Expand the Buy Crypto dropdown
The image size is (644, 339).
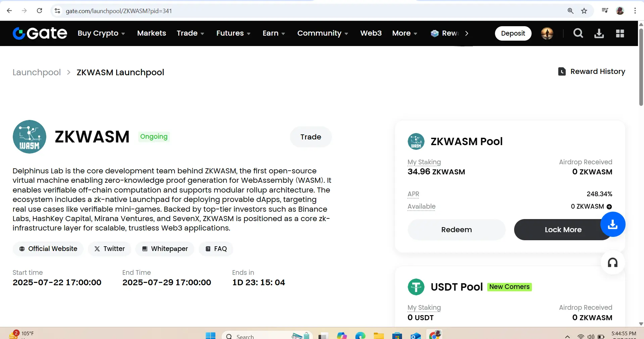[x=101, y=33]
